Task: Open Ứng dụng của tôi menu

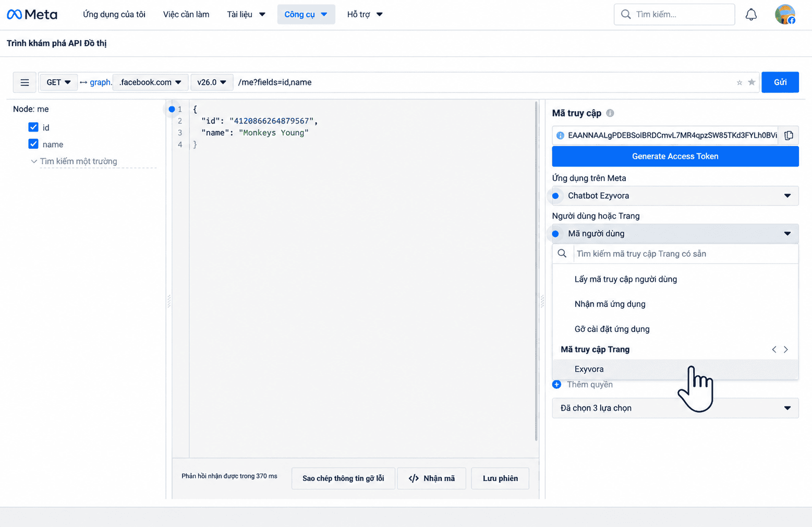Action: [x=114, y=15]
